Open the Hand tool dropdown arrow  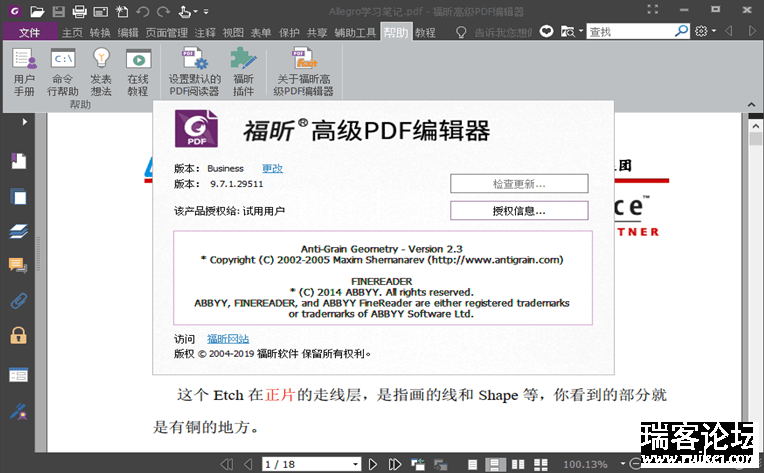coord(195,12)
